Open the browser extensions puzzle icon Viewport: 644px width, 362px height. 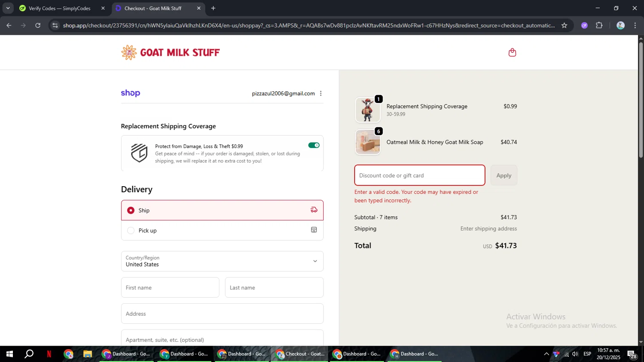pos(599,25)
